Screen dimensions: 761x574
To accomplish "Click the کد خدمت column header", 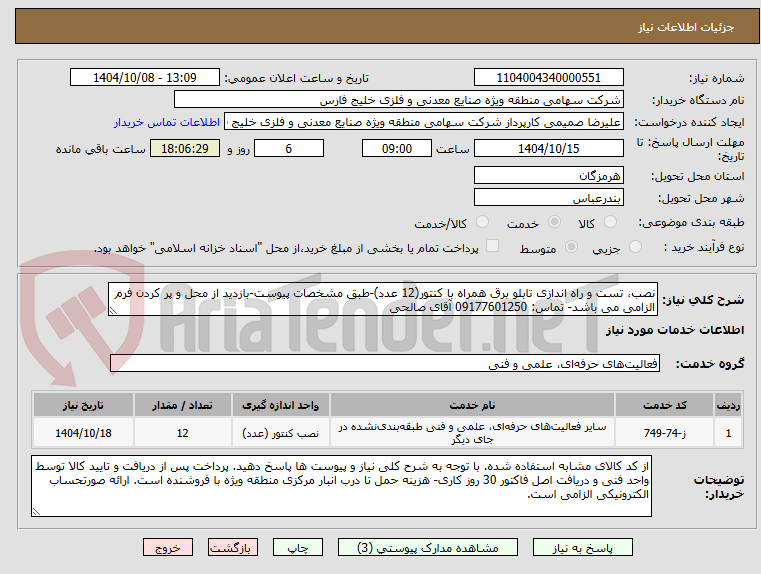I will tap(664, 405).
